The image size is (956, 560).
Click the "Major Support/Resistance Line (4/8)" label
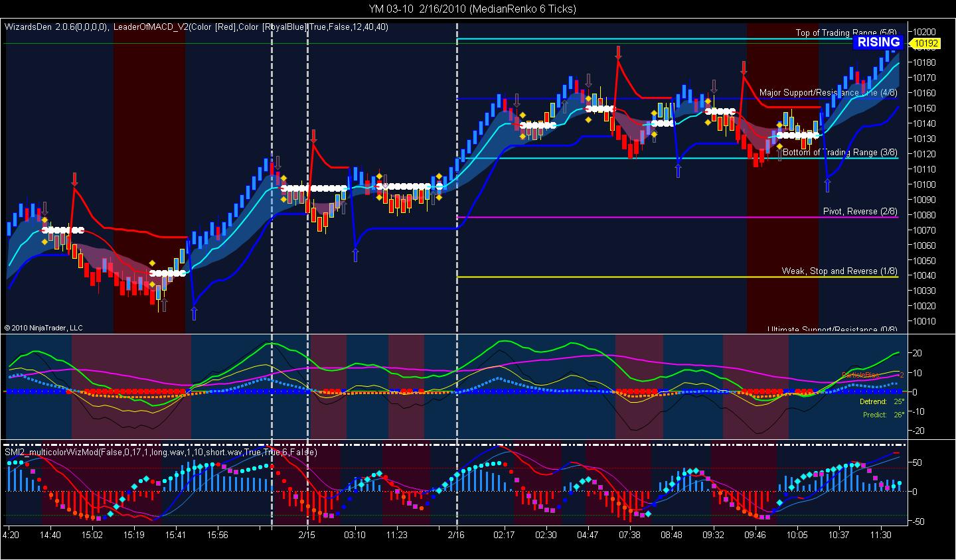(x=829, y=93)
